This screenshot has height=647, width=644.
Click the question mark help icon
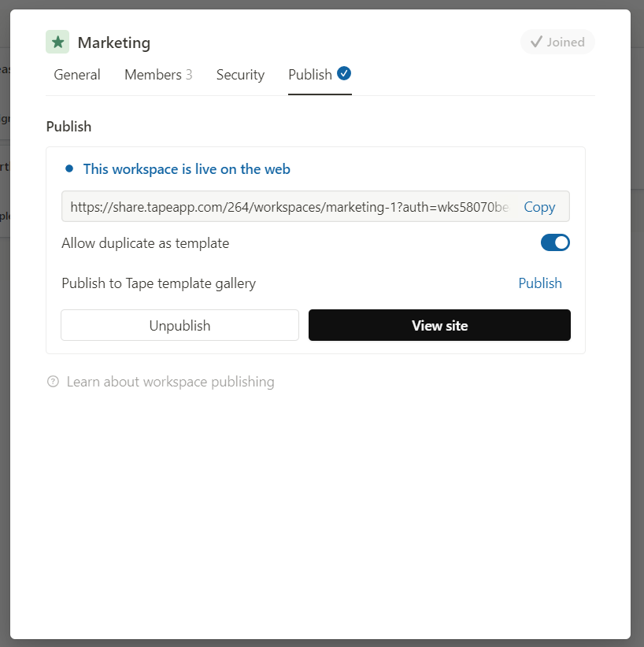pos(53,381)
